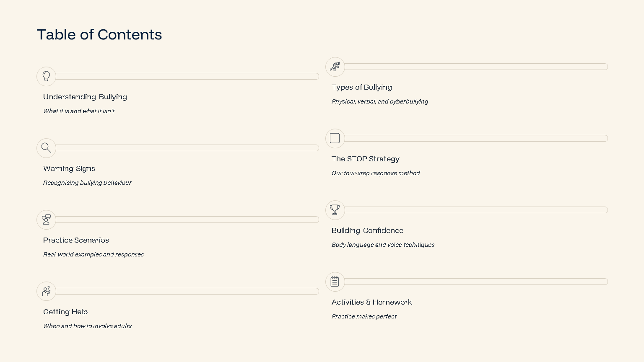
Task: Click the person-with-question-mark icon above Getting Help
Action: click(x=46, y=291)
